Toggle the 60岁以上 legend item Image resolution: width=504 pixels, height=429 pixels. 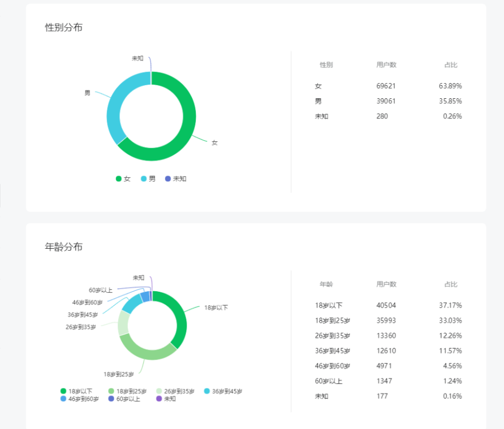tap(124, 399)
